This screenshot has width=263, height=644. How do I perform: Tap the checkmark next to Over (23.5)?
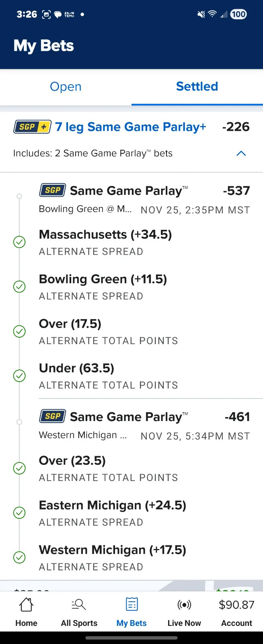(19, 468)
